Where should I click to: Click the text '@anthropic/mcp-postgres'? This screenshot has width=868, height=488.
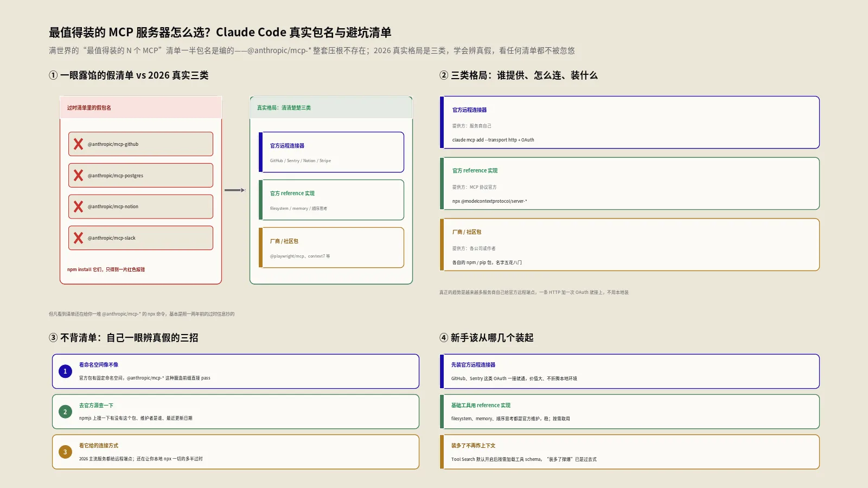(116, 176)
